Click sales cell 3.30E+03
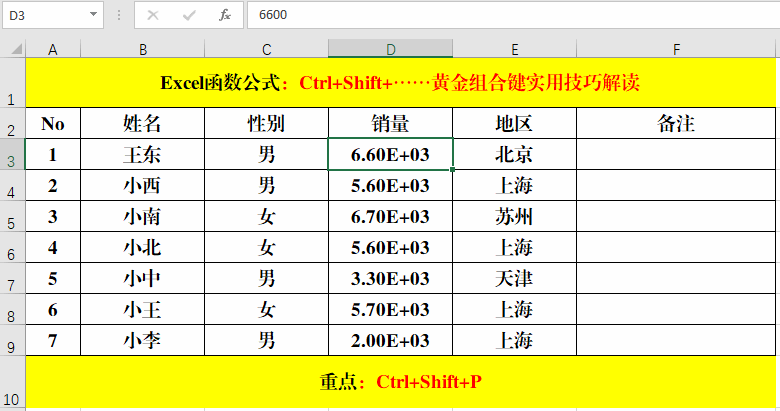Screen dimensions: 780x411 390,278
